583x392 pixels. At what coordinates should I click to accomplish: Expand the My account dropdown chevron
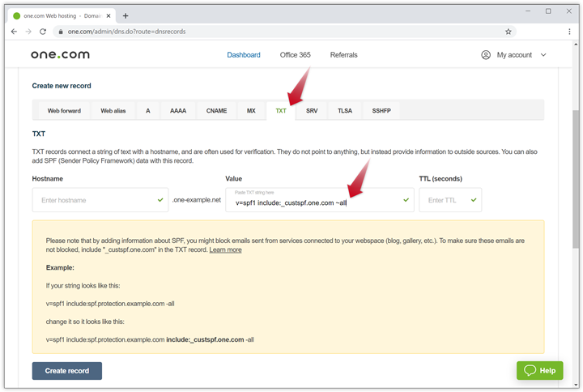pyautogui.click(x=543, y=55)
